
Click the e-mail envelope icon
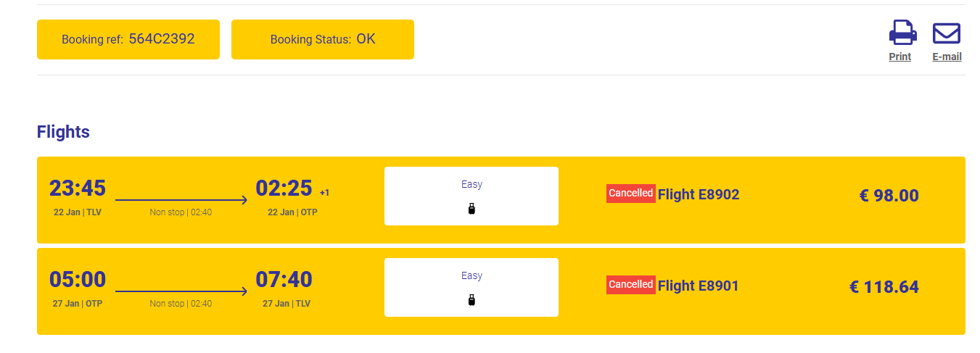coord(947,33)
